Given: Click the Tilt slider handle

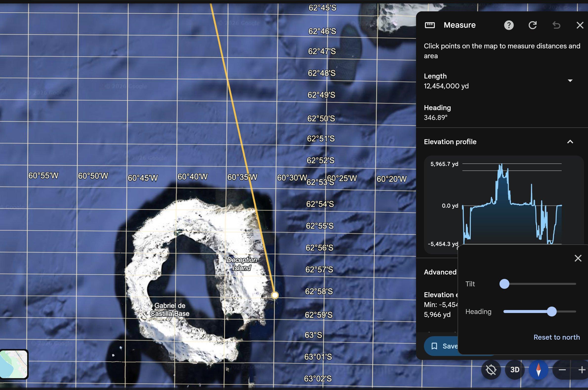Looking at the screenshot, I should 504,284.
